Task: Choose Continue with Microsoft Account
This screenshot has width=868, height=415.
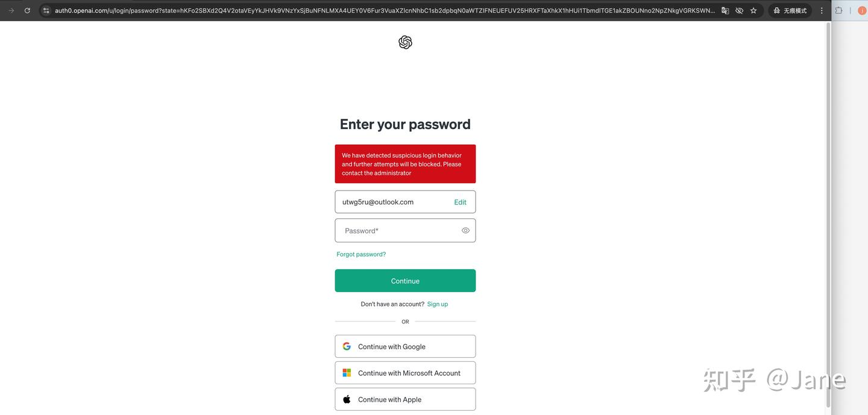Action: 405,373
